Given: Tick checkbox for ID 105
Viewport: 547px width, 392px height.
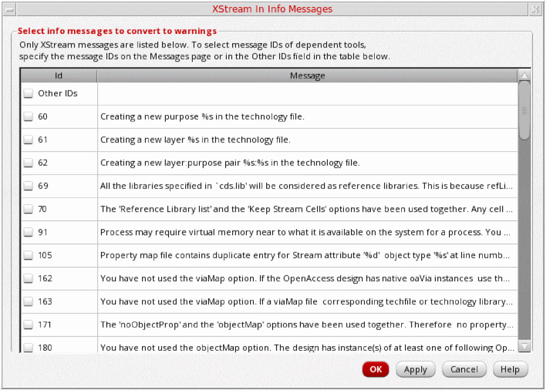Looking at the screenshot, I should click(28, 255).
